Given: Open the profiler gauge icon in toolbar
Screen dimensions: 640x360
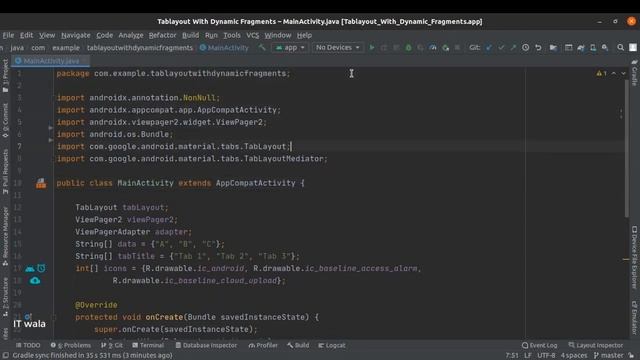Looking at the screenshot, I should point(433,48).
